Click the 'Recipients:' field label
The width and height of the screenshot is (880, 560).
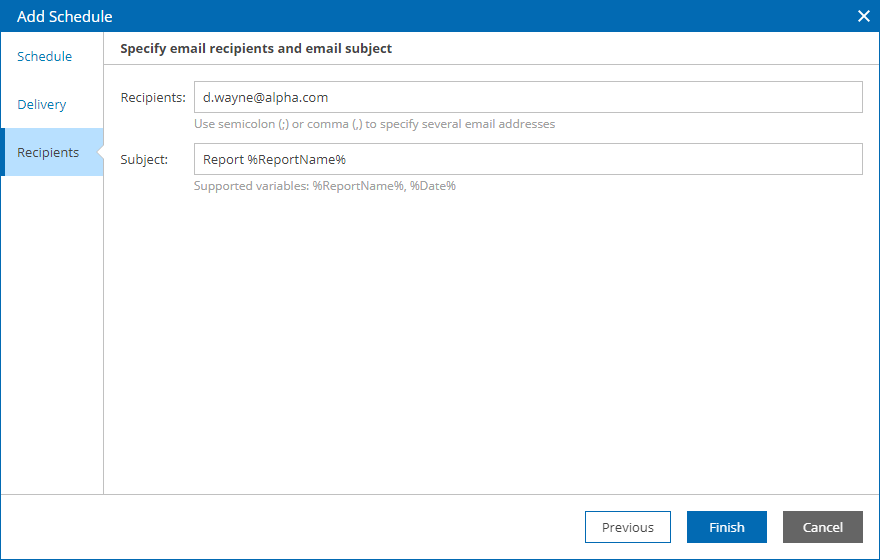point(153,97)
